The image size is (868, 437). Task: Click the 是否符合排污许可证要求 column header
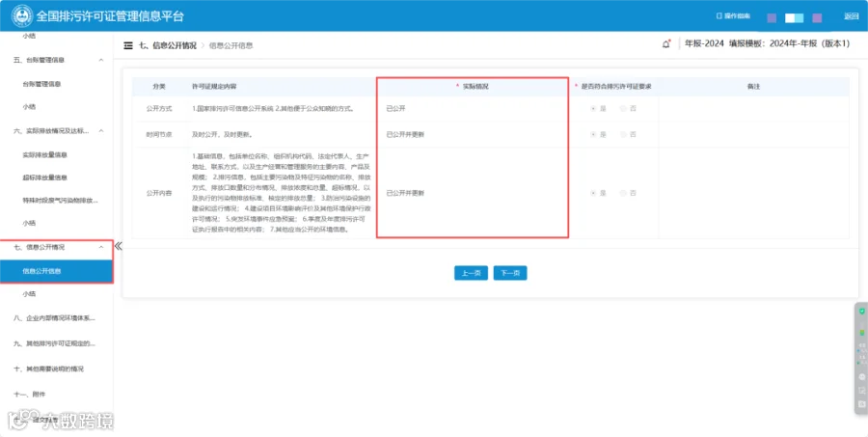coord(616,87)
